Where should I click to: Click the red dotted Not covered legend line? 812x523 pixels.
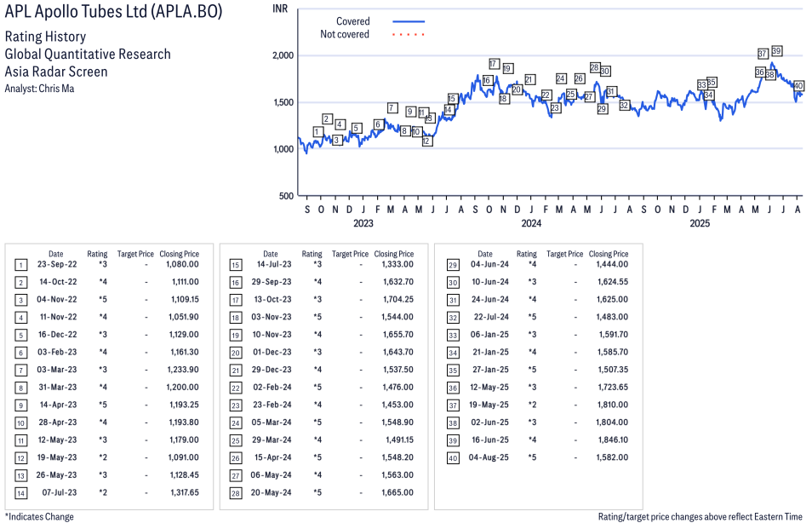tap(409, 35)
